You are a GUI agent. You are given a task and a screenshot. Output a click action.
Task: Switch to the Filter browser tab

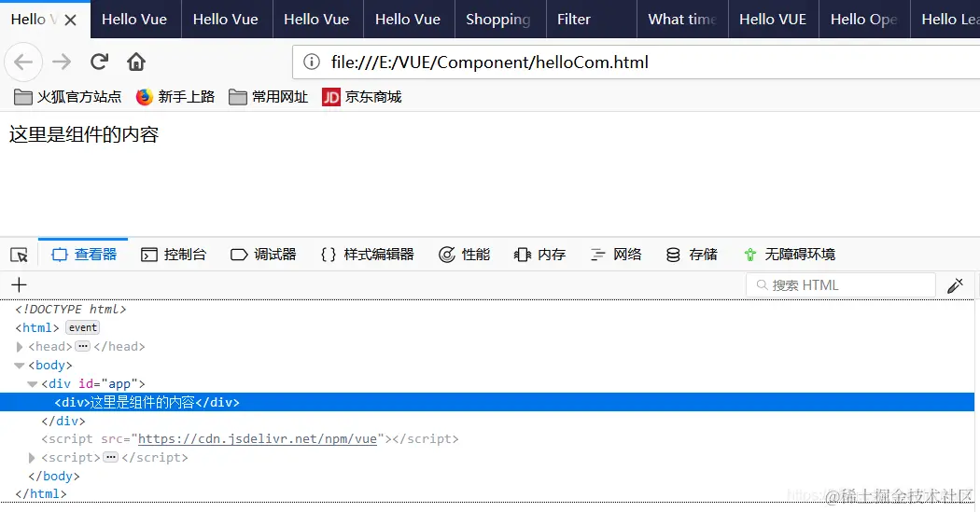[x=591, y=20]
